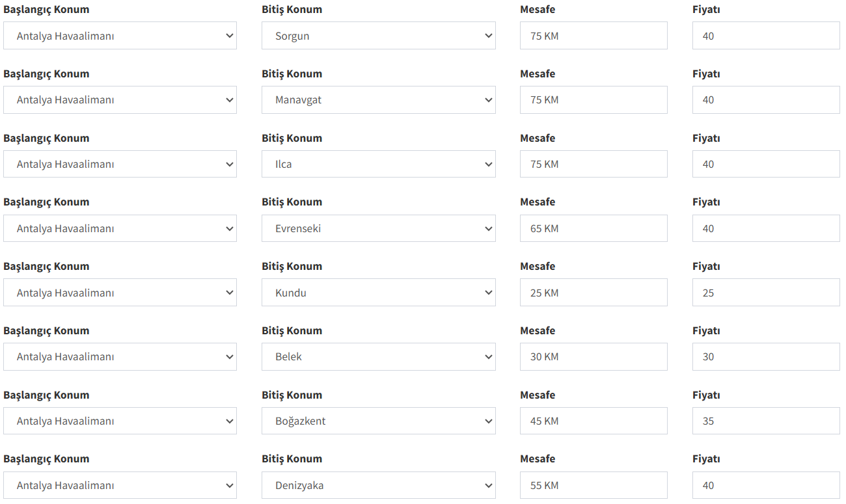Focus the Fiyatı field showing 30

(765, 356)
